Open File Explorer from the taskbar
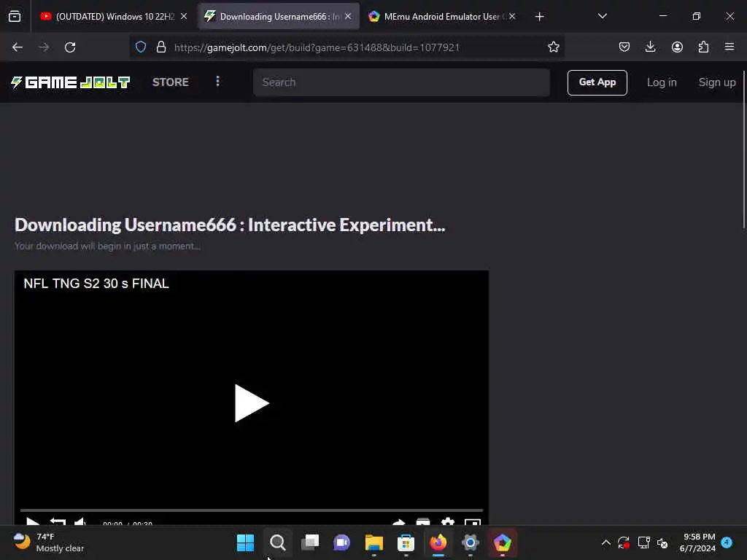The width and height of the screenshot is (747, 560). 374,542
